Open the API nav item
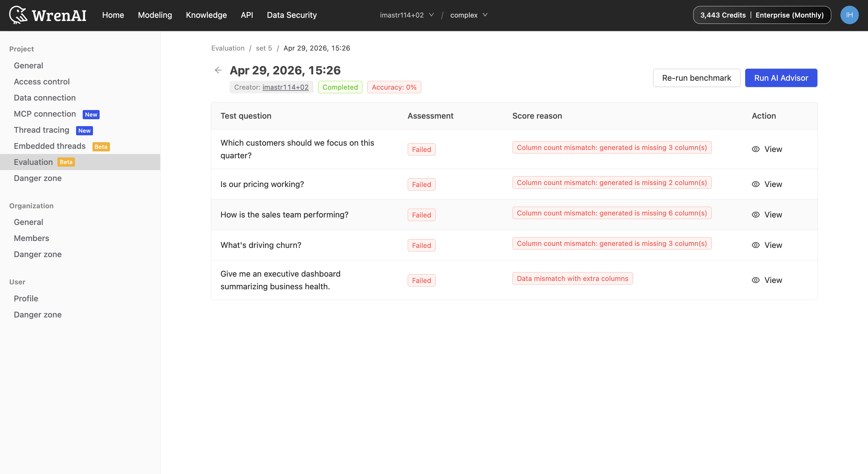The image size is (868, 474). coord(247,15)
